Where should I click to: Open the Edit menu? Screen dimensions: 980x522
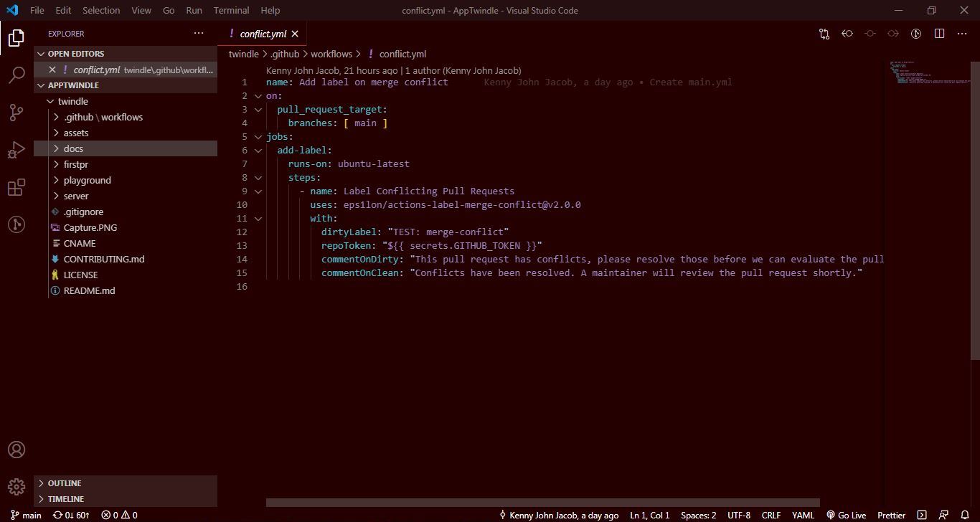[63, 10]
